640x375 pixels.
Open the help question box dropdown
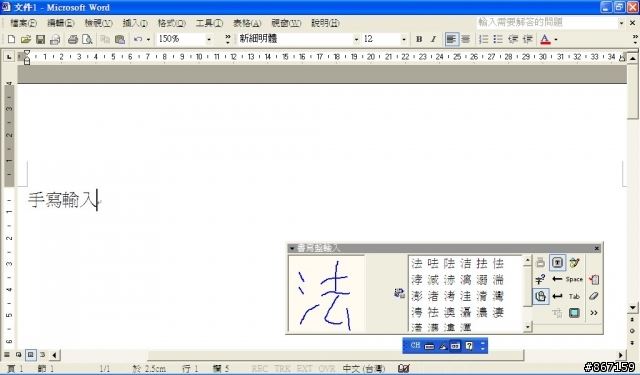(621, 23)
